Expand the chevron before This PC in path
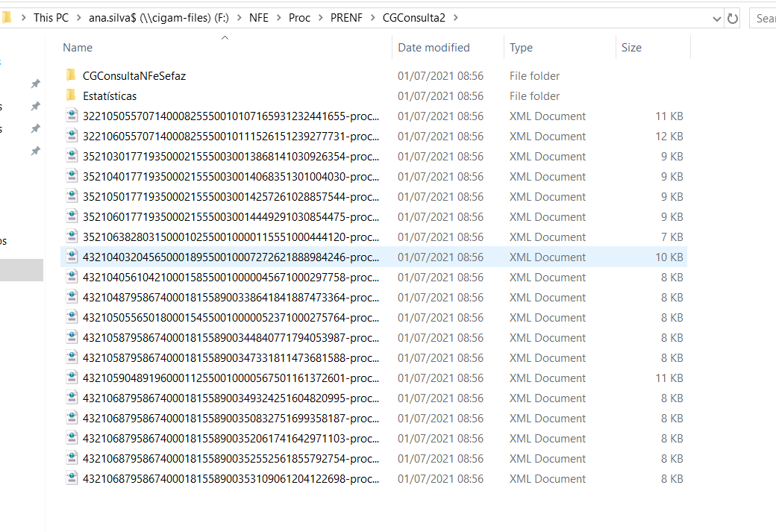The width and height of the screenshot is (776, 532). pyautogui.click(x=23, y=18)
